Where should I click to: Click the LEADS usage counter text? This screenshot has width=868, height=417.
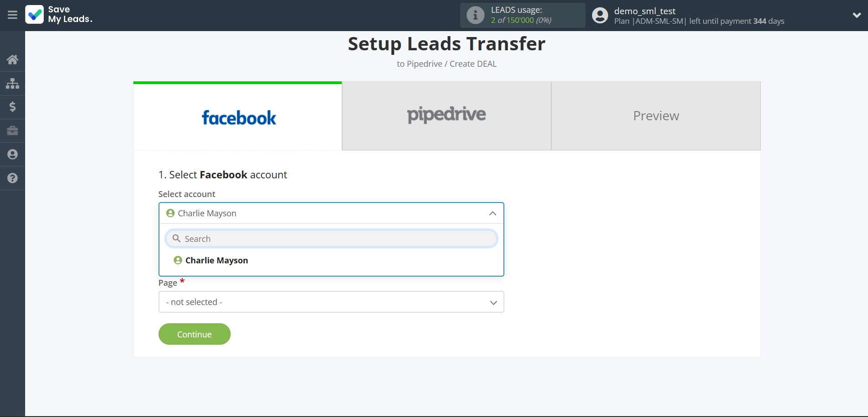coord(521,20)
